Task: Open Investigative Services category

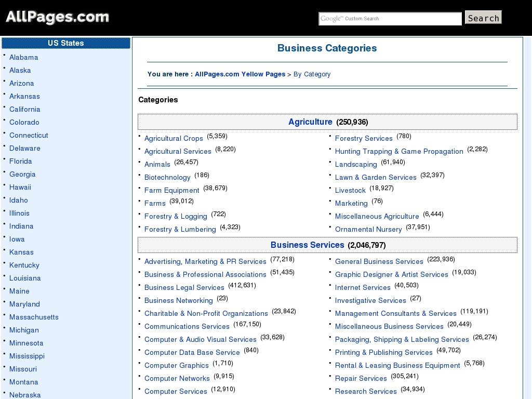Action: point(370,301)
